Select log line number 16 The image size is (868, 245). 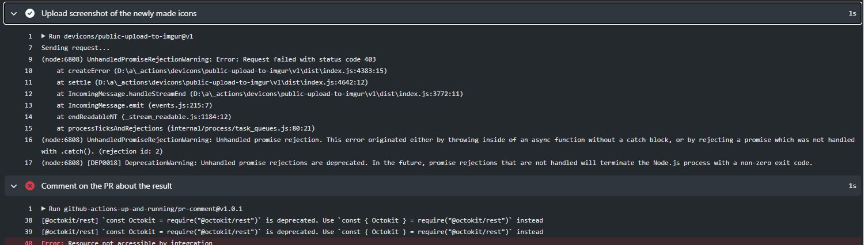coord(29,140)
